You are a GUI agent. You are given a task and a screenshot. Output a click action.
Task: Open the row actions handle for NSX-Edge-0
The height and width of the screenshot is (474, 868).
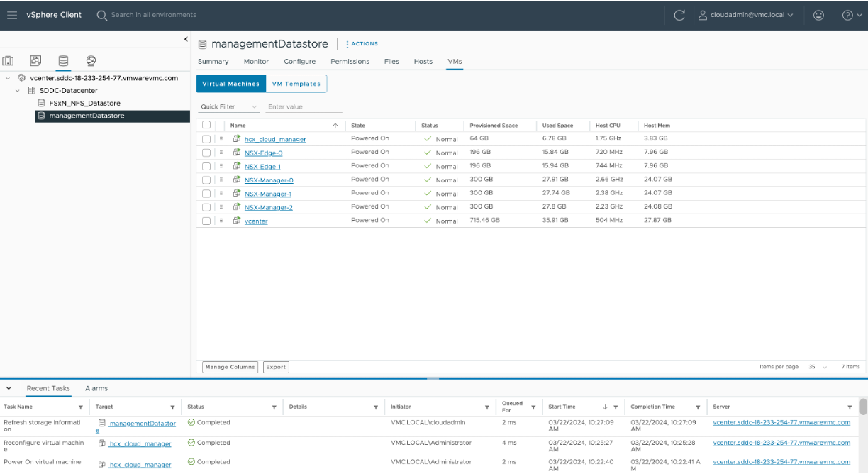[221, 153]
